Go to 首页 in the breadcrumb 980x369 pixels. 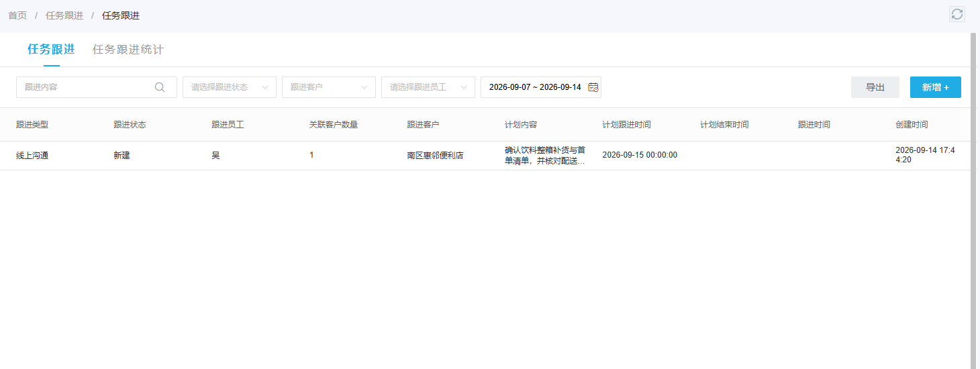point(17,15)
